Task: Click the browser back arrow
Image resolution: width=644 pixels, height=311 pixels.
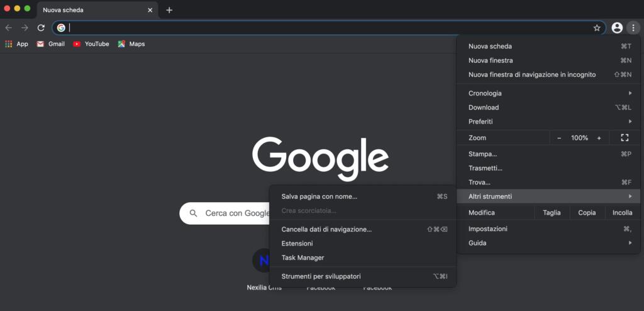Action: click(x=9, y=28)
